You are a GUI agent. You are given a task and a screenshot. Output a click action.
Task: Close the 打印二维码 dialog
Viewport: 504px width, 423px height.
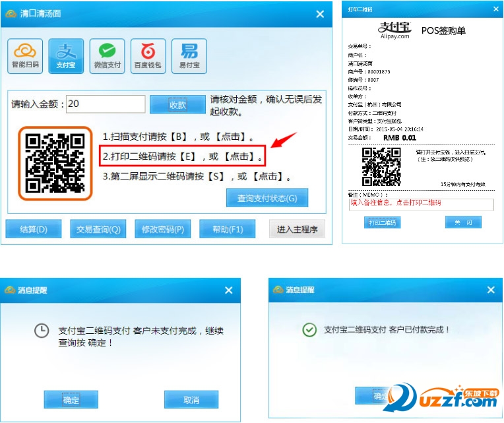(496, 9)
